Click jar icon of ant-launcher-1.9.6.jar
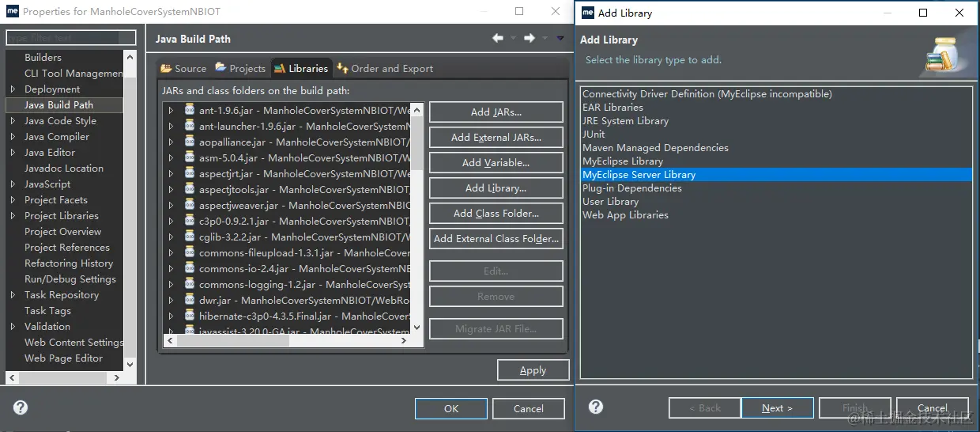Image resolution: width=980 pixels, height=432 pixels. [x=190, y=126]
